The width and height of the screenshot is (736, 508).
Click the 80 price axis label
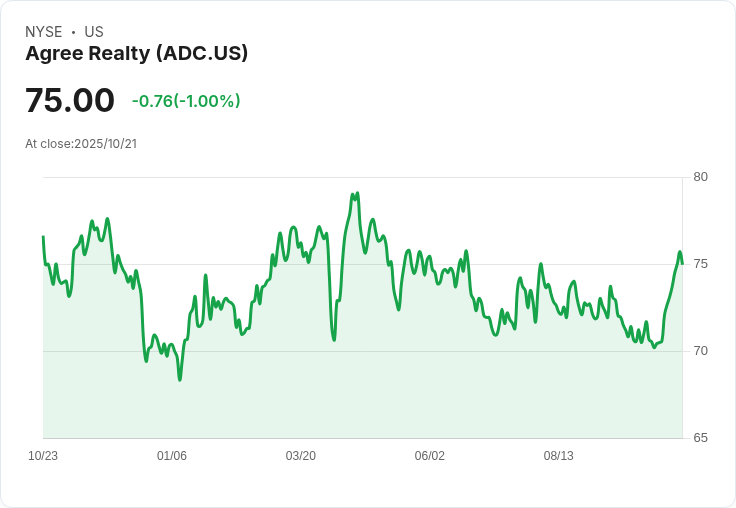pyautogui.click(x=700, y=177)
